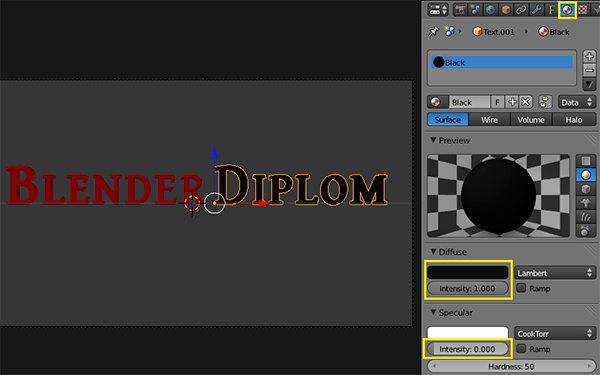Click the Hardness 50 slider field
The image size is (600, 375).
[511, 367]
